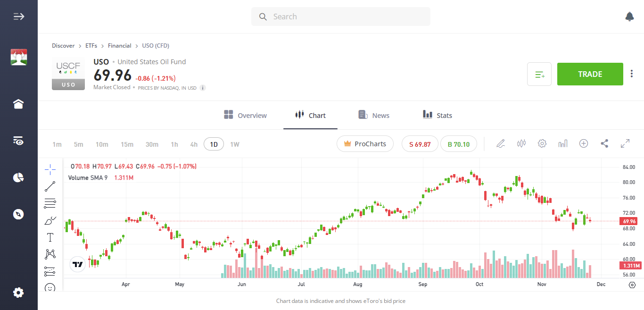Enable the 4h interval view

coord(193,144)
